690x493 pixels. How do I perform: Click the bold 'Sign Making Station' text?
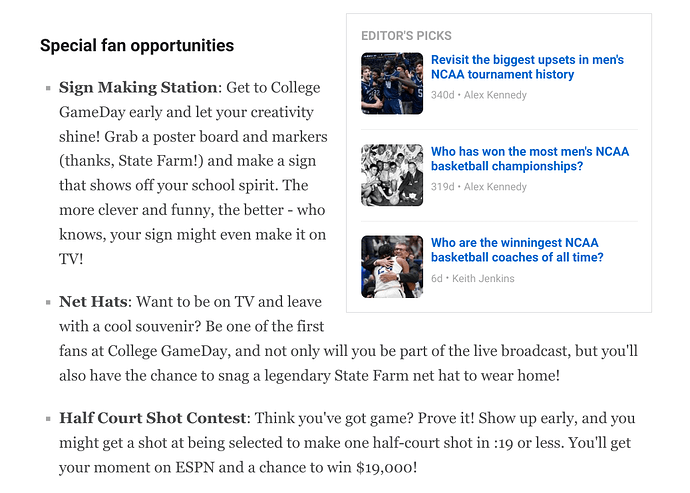click(138, 88)
